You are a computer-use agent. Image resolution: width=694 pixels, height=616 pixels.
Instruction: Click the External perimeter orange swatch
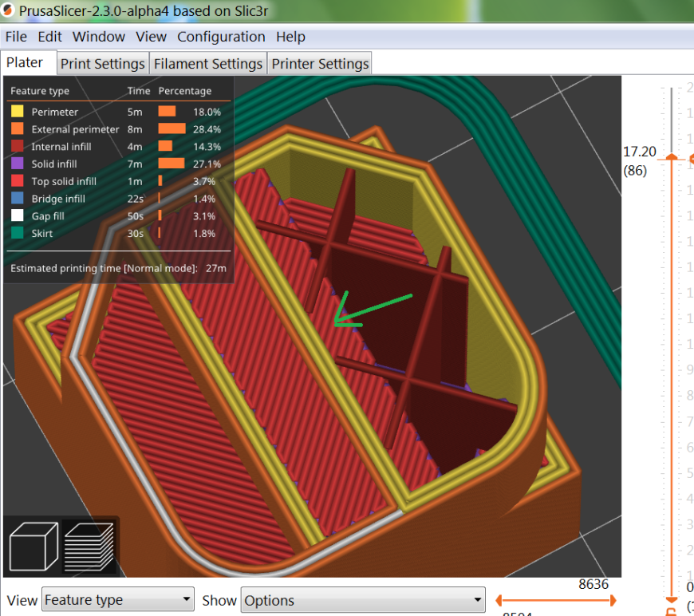(18, 128)
